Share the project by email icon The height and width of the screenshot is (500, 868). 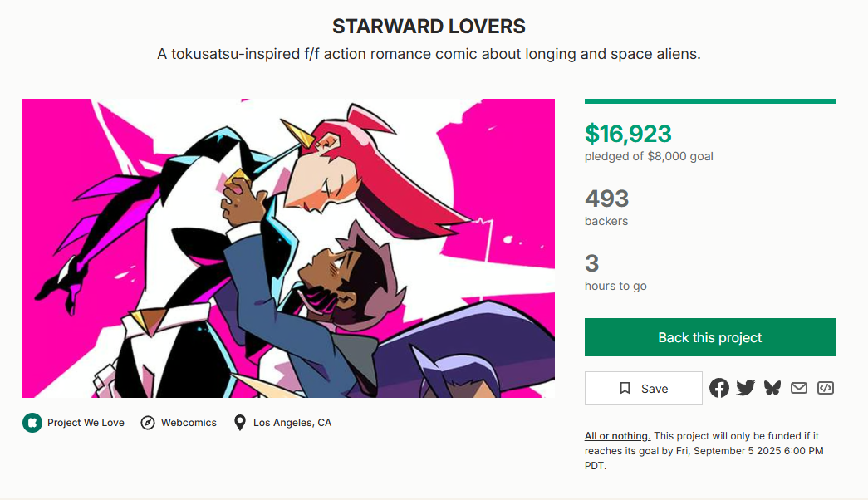[799, 388]
